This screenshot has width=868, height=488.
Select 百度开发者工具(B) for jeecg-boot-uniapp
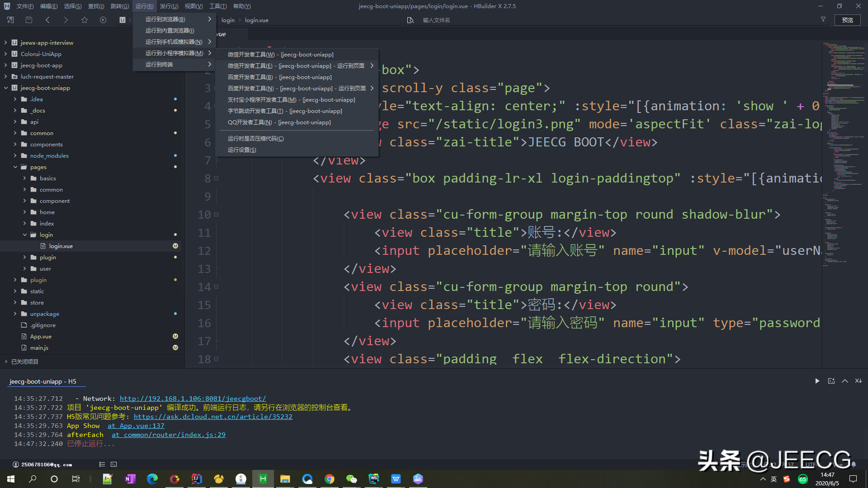point(297,77)
